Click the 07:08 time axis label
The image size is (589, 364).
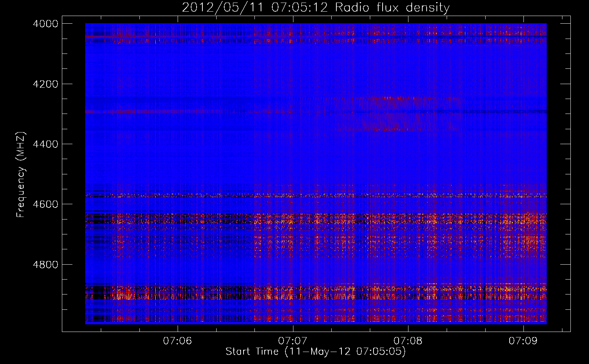(408, 341)
